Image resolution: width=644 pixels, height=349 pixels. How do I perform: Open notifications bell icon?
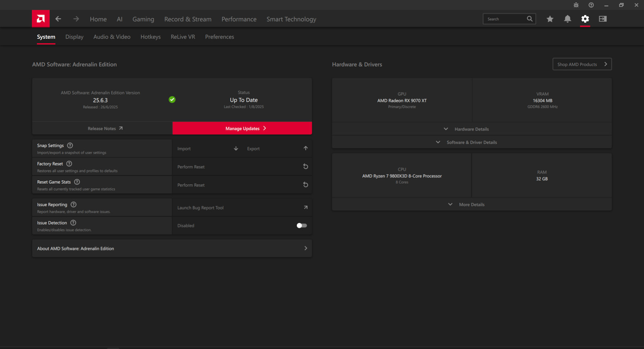[x=568, y=19]
